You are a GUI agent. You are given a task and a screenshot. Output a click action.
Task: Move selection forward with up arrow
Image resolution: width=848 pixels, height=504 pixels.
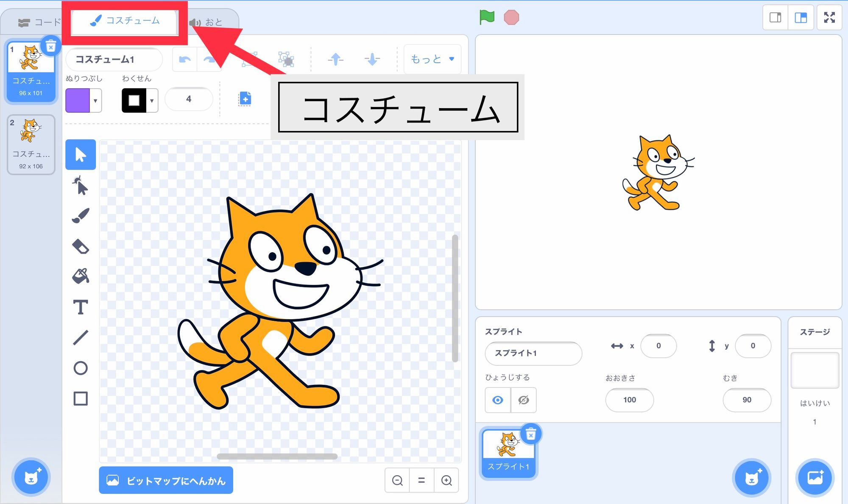[335, 59]
